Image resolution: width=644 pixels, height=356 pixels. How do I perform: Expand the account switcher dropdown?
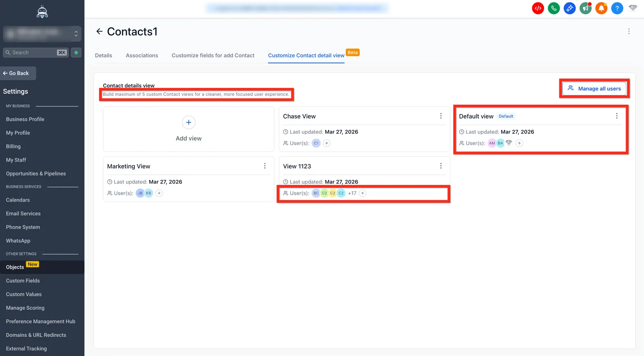(42, 34)
